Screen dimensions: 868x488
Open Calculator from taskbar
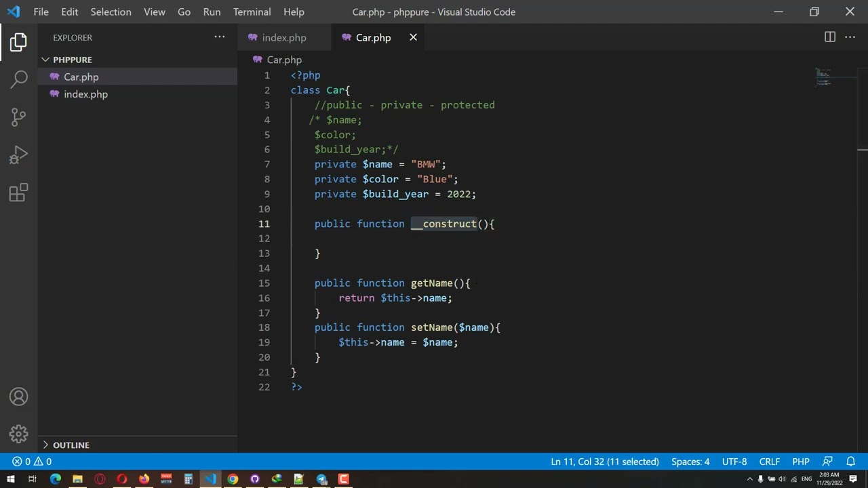(x=189, y=479)
